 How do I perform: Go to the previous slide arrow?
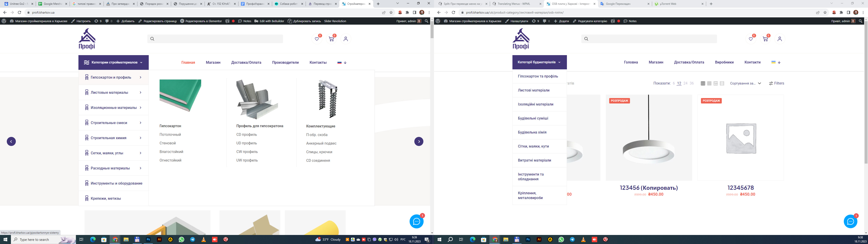(x=11, y=142)
